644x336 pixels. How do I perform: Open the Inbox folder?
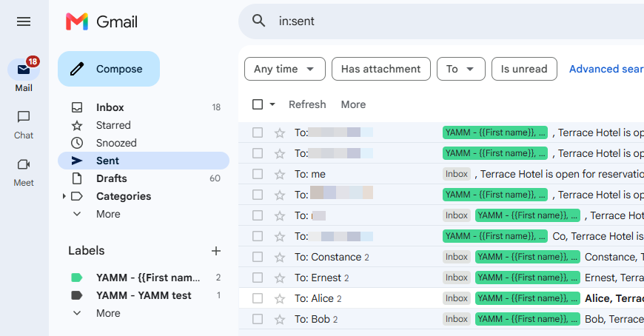click(x=144, y=107)
